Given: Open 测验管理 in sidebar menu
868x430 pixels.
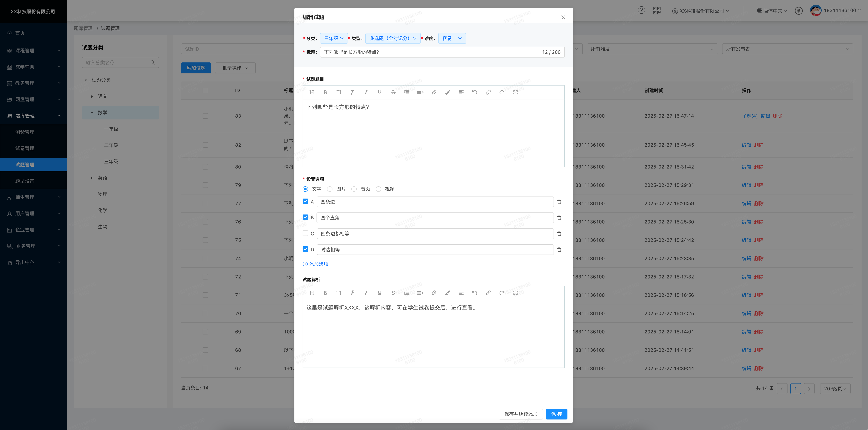Looking at the screenshot, I should [25, 132].
